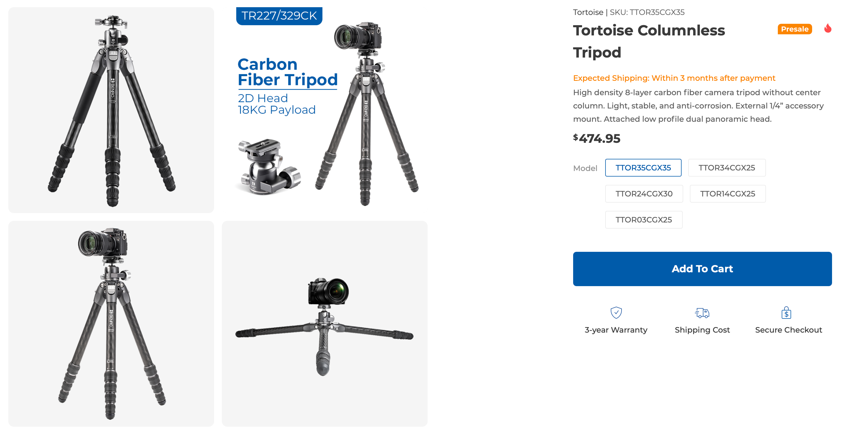Click the red flame hot-item icon
This screenshot has height=435, width=868.
[x=828, y=28]
